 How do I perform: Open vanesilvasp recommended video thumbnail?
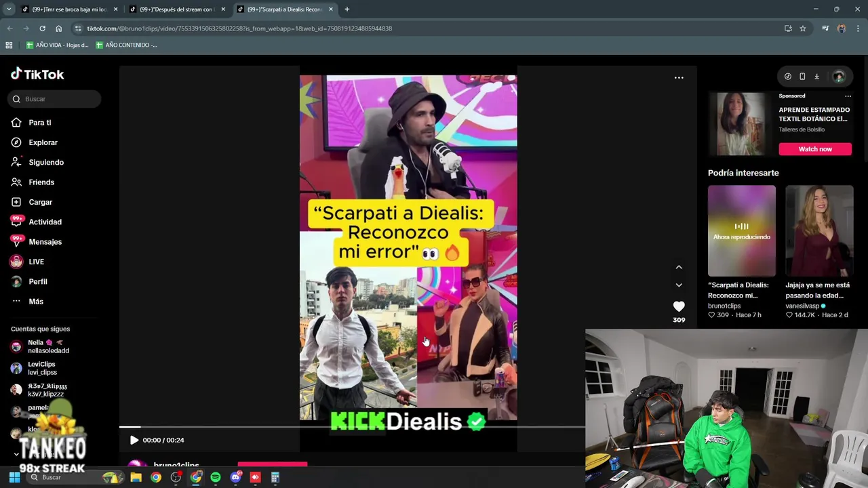point(819,230)
